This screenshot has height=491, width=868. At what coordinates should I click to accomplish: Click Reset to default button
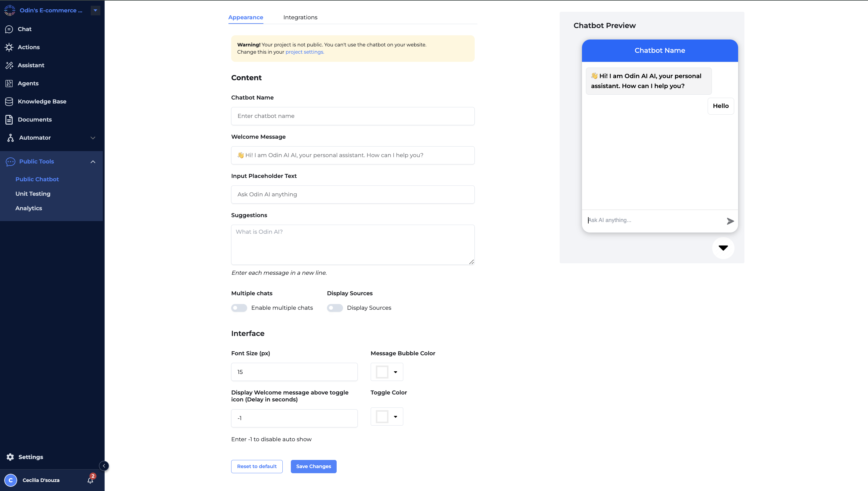(256, 466)
